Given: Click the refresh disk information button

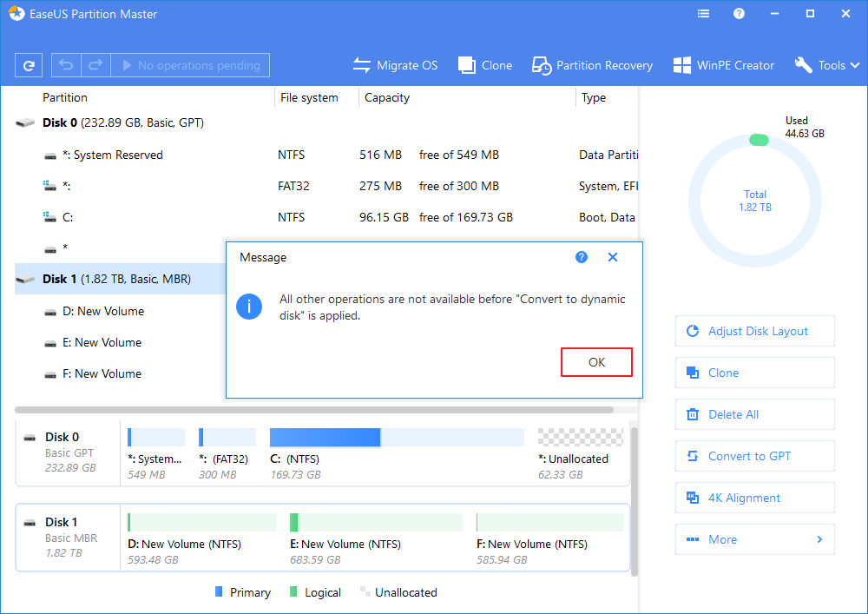Looking at the screenshot, I should coord(29,65).
